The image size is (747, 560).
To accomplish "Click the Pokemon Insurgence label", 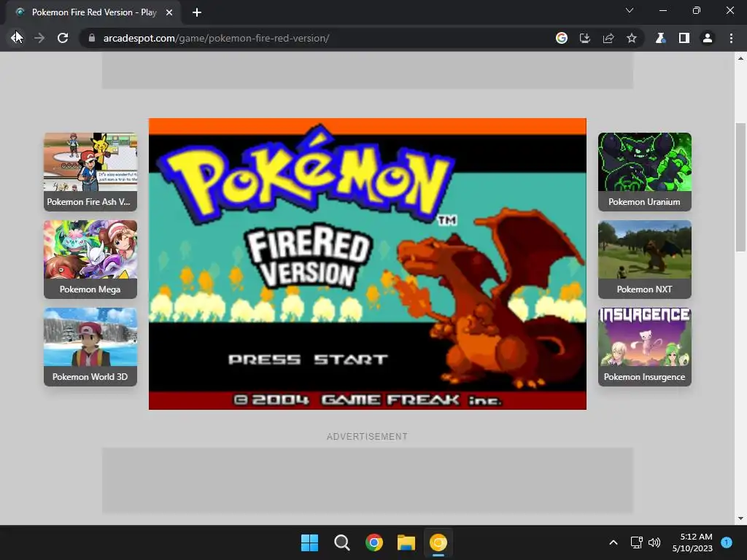I will [x=644, y=377].
